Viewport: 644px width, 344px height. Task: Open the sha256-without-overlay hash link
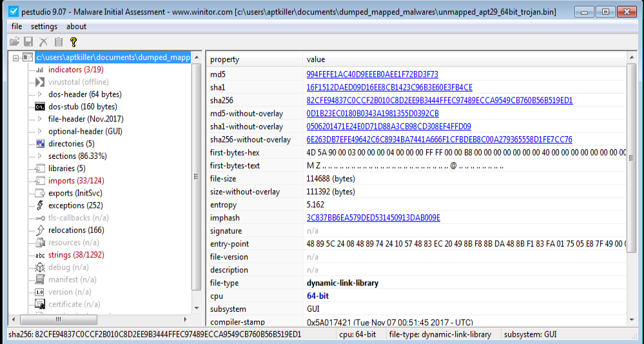439,140
